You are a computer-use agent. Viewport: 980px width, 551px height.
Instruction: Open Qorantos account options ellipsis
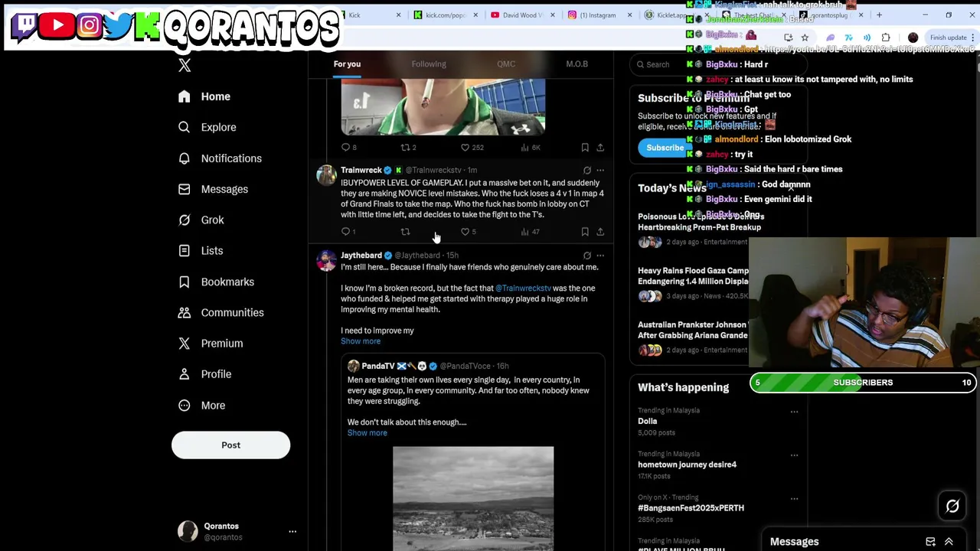[x=292, y=531]
